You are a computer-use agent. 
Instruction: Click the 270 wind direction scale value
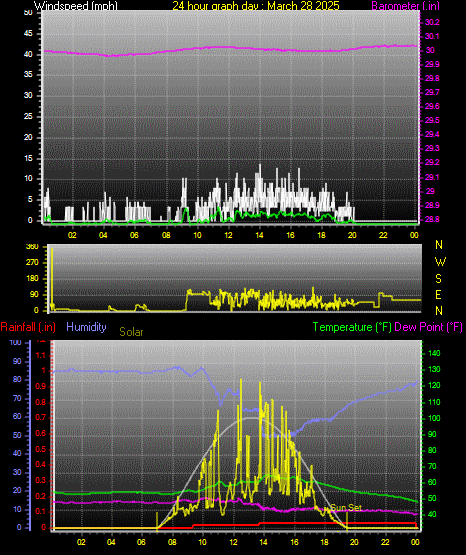[x=32, y=263]
